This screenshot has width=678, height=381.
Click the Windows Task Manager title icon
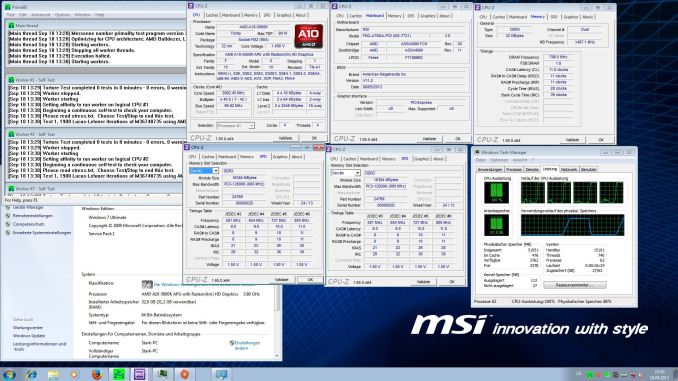(477, 152)
